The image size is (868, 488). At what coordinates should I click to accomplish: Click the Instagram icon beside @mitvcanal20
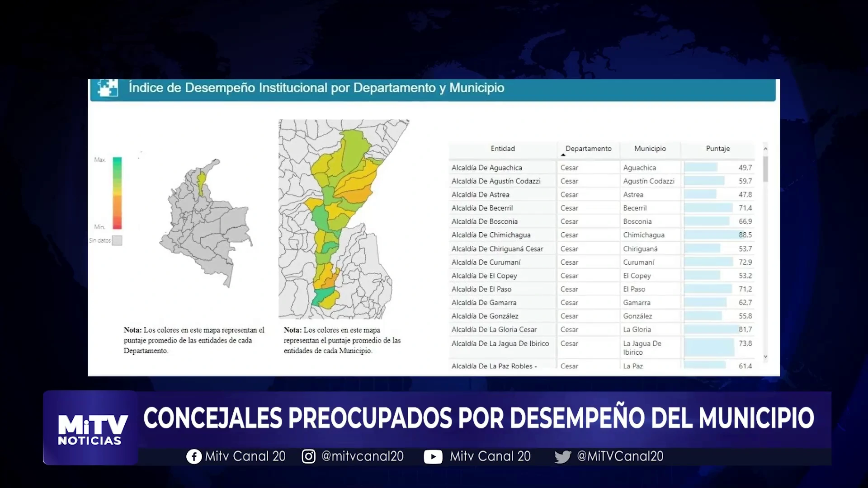tap(308, 456)
